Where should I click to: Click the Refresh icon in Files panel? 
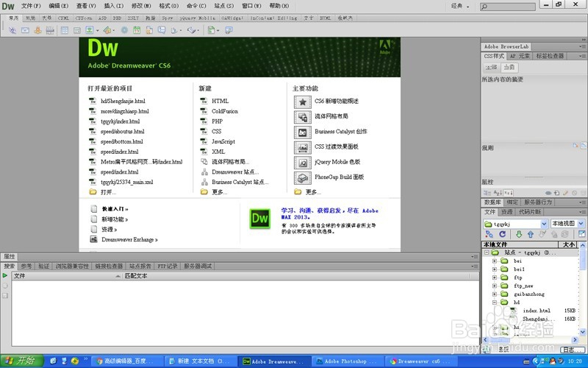tap(503, 234)
